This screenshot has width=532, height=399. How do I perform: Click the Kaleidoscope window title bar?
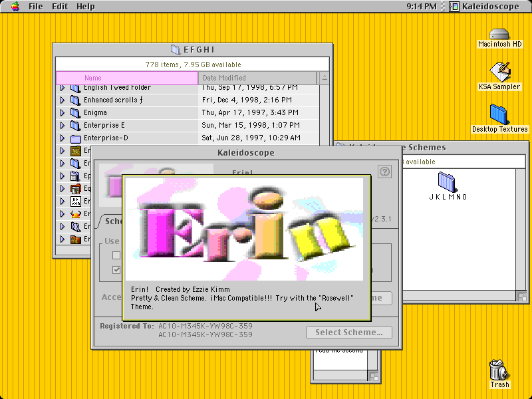point(246,153)
